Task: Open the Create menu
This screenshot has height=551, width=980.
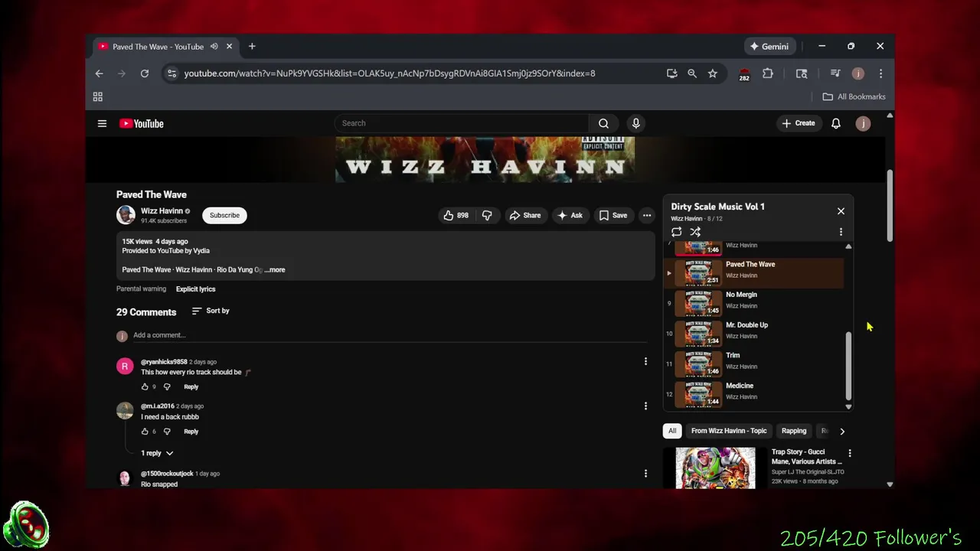Action: click(x=798, y=123)
